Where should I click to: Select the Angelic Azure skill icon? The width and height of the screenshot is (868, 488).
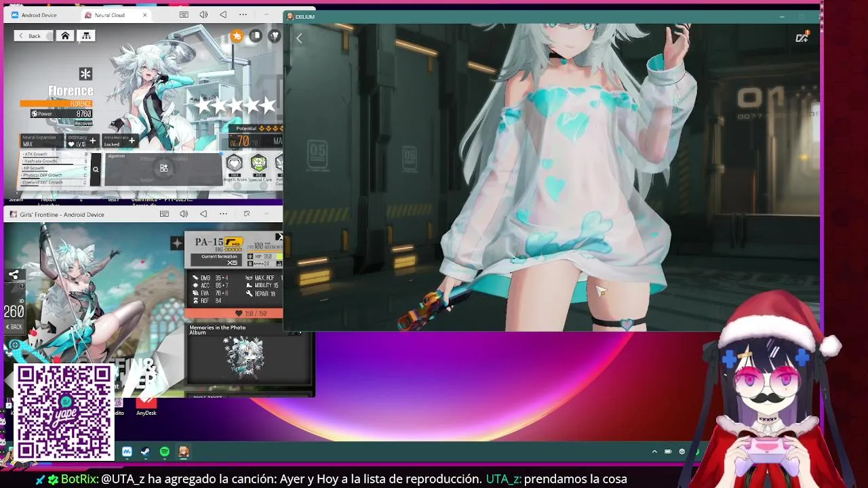pyautogui.click(x=234, y=163)
